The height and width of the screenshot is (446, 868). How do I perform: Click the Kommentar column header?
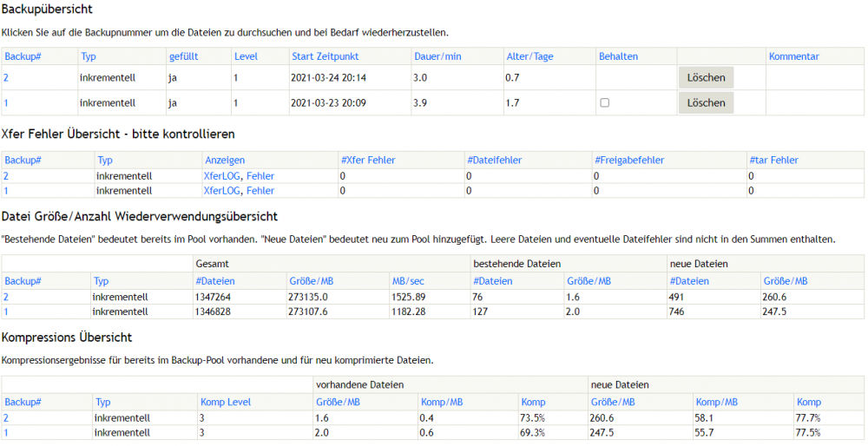coord(794,56)
